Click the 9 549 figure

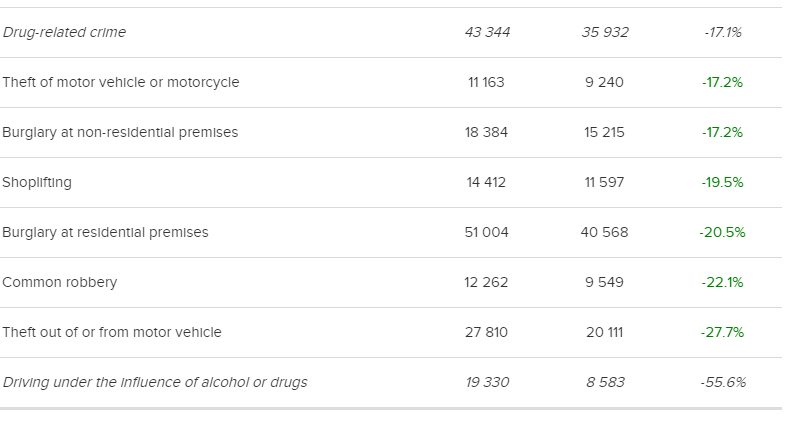click(605, 282)
